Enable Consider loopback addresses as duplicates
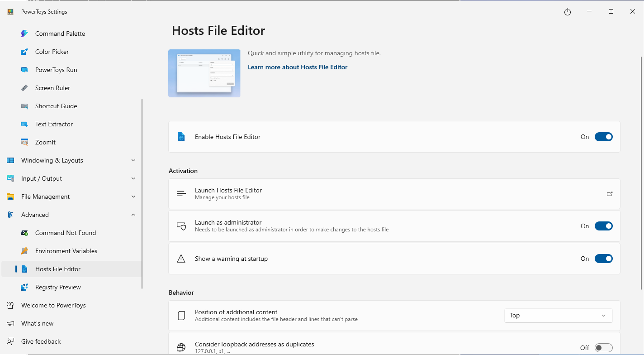The width and height of the screenshot is (644, 355). click(604, 348)
